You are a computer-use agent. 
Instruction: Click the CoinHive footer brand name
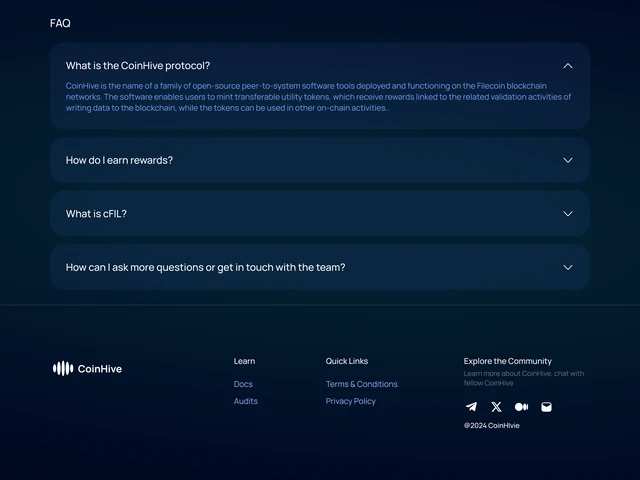pyautogui.click(x=100, y=369)
